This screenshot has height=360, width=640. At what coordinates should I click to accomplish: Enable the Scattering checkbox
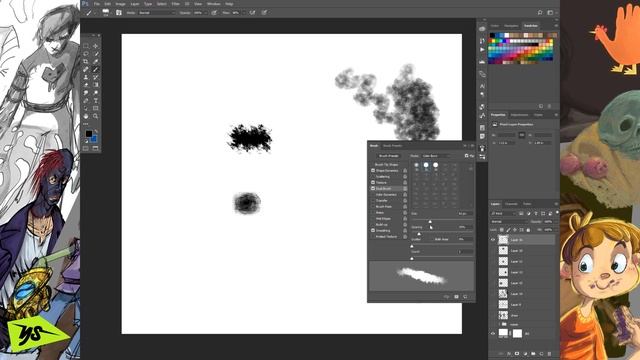[x=373, y=176]
